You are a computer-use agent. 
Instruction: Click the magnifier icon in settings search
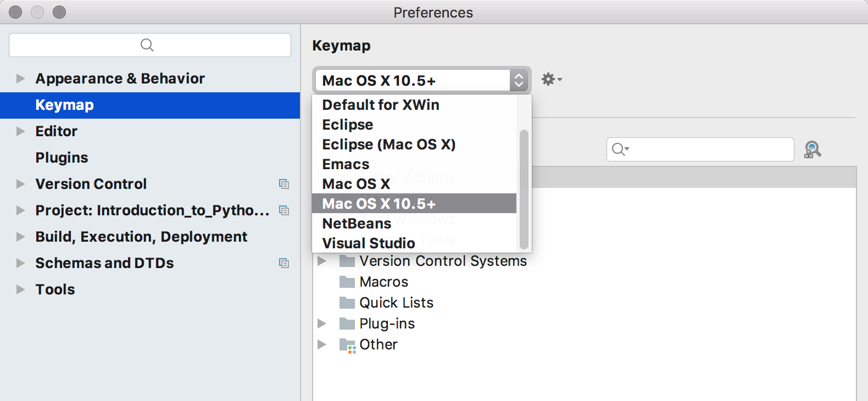click(147, 45)
